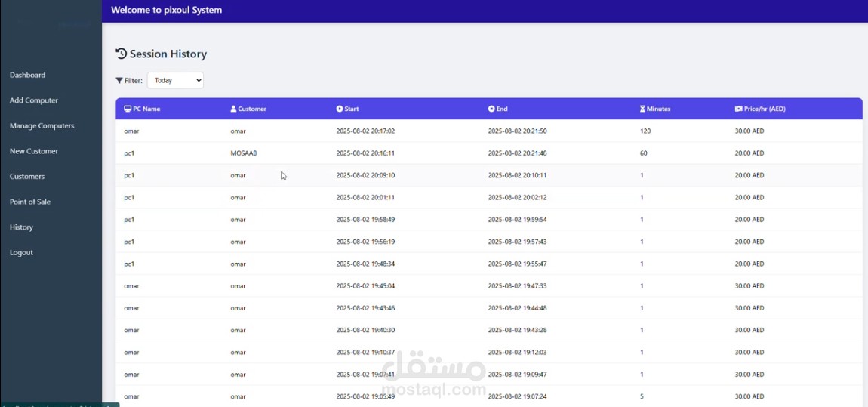The height and width of the screenshot is (407, 868).
Task: Click end time 2025-08-02 19:12:03
Action: (518, 353)
